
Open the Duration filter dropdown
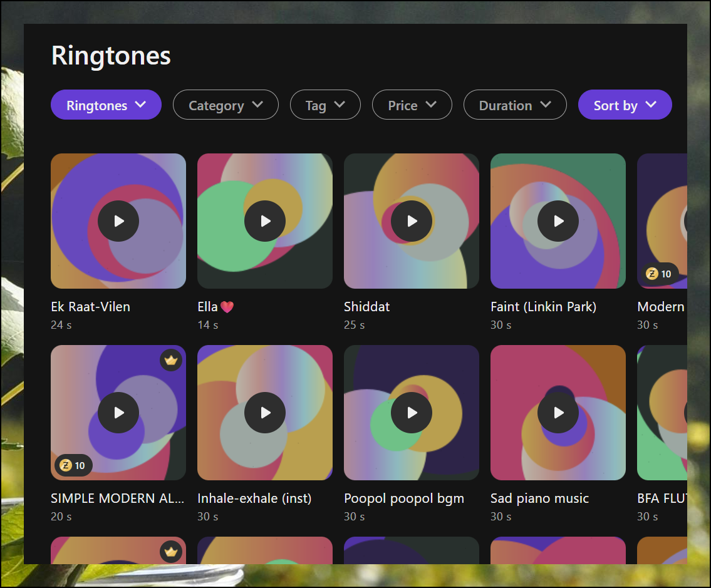pyautogui.click(x=515, y=105)
